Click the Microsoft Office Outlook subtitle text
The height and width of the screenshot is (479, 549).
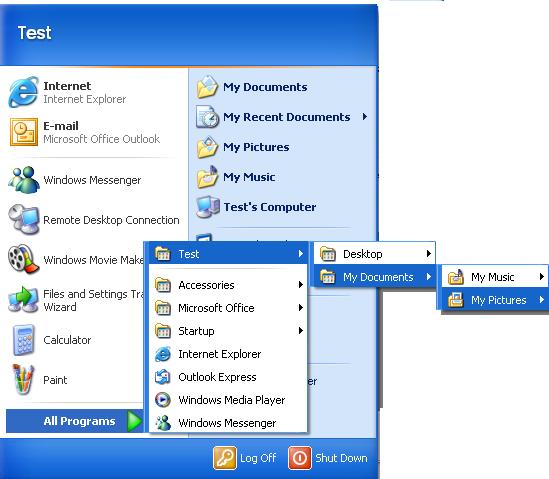pyautogui.click(x=102, y=139)
